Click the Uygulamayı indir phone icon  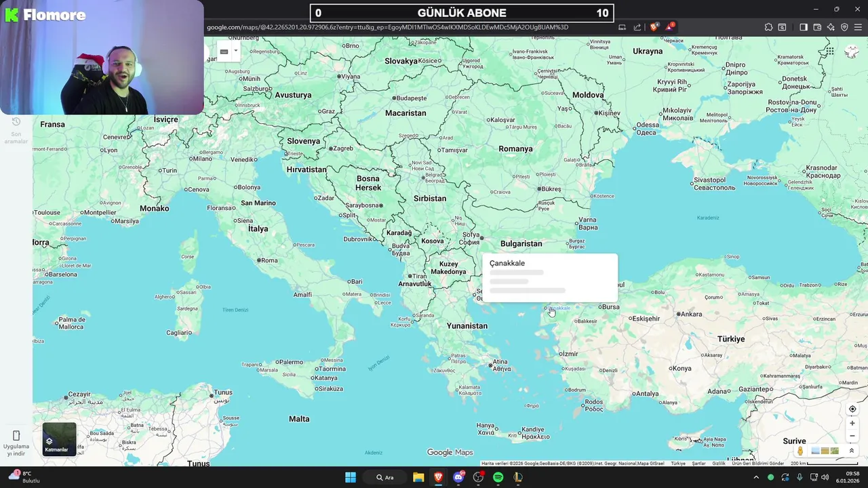(x=16, y=435)
